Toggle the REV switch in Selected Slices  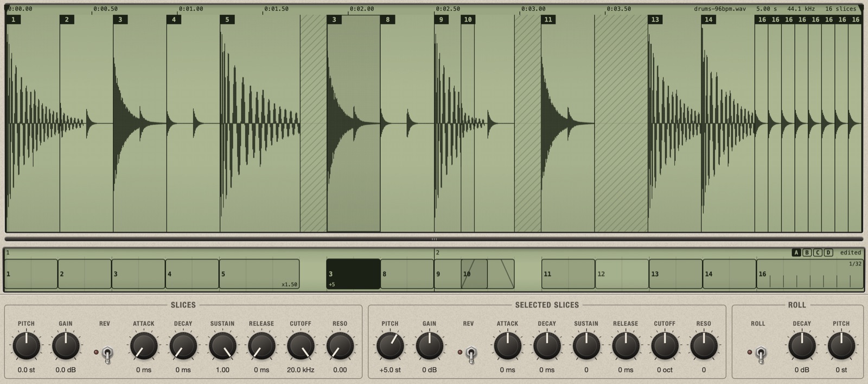pos(471,354)
